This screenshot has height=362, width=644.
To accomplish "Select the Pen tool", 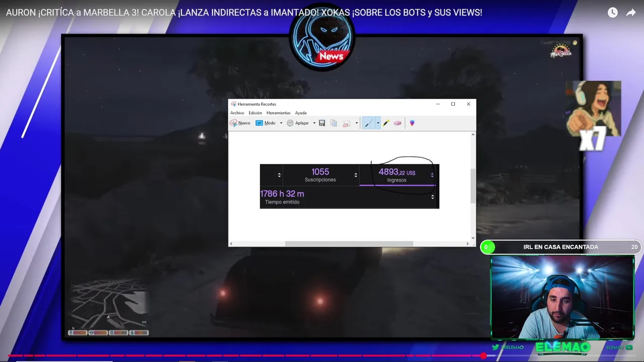I will [368, 123].
